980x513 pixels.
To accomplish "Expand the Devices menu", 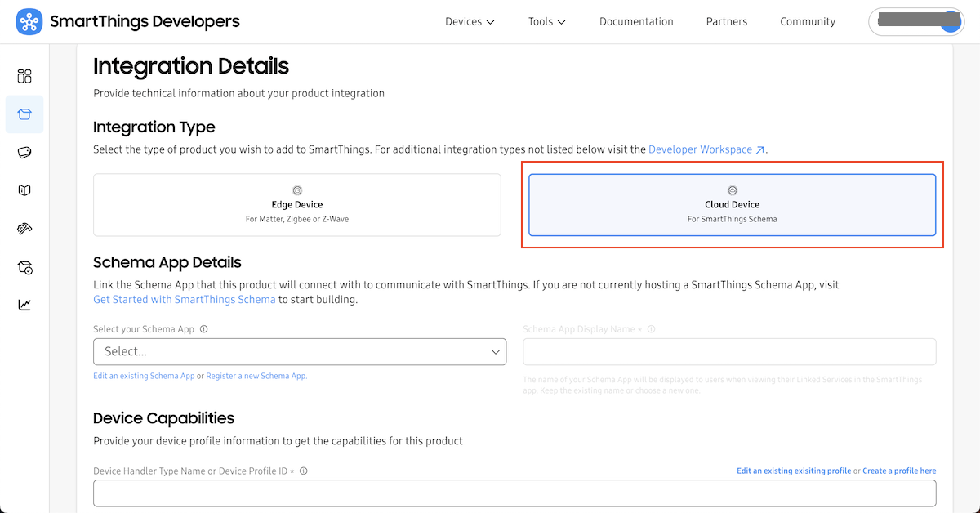I will point(470,22).
